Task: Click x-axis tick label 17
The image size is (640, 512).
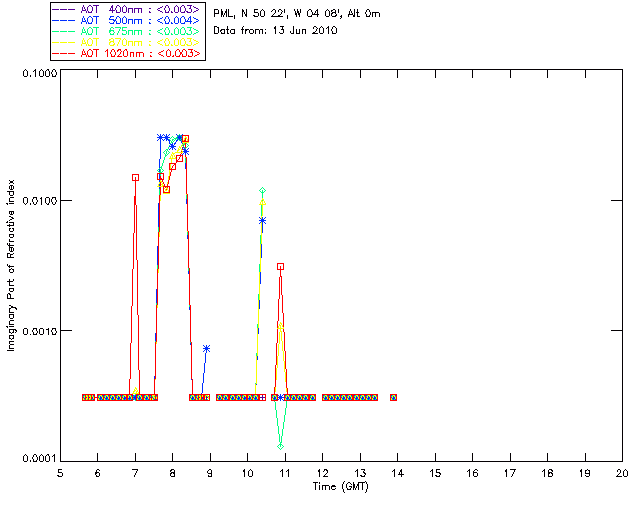Action: [x=510, y=473]
